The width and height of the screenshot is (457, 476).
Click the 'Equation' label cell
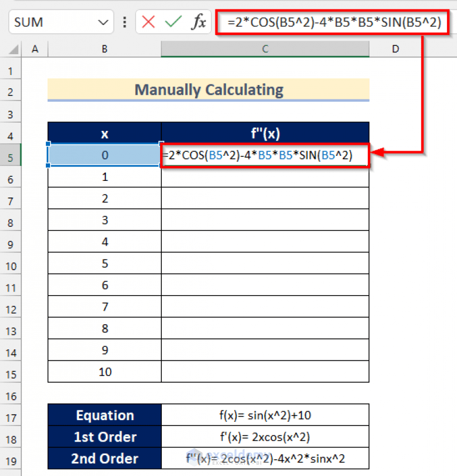(x=105, y=415)
